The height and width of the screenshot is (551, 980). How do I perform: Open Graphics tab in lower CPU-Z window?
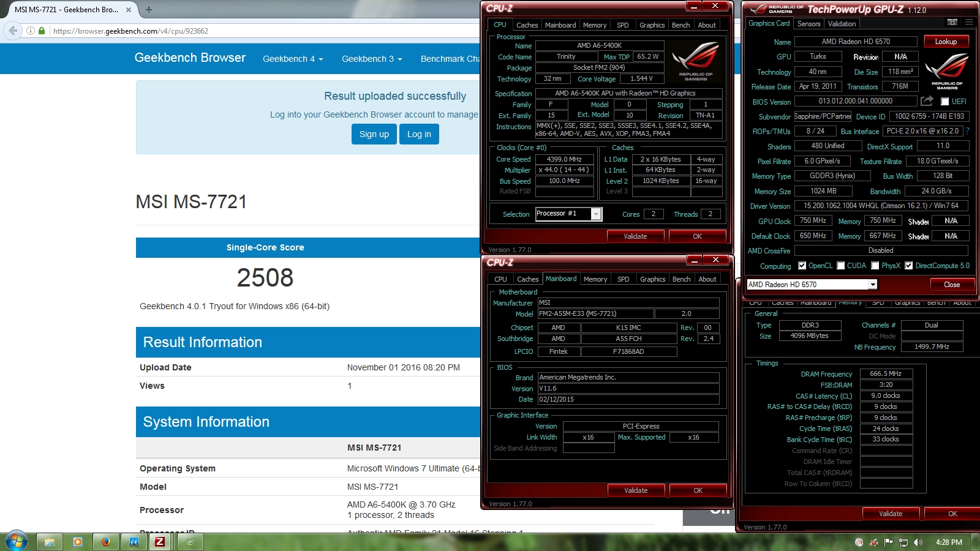coord(652,279)
